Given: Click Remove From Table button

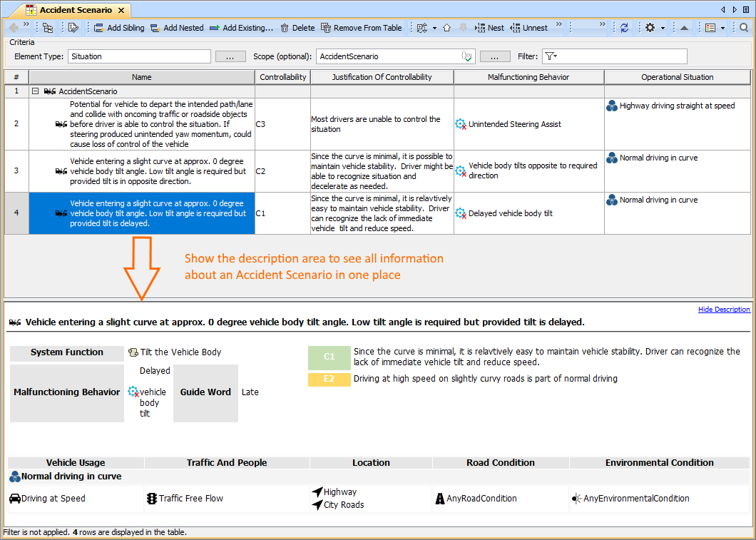Looking at the screenshot, I should click(362, 28).
